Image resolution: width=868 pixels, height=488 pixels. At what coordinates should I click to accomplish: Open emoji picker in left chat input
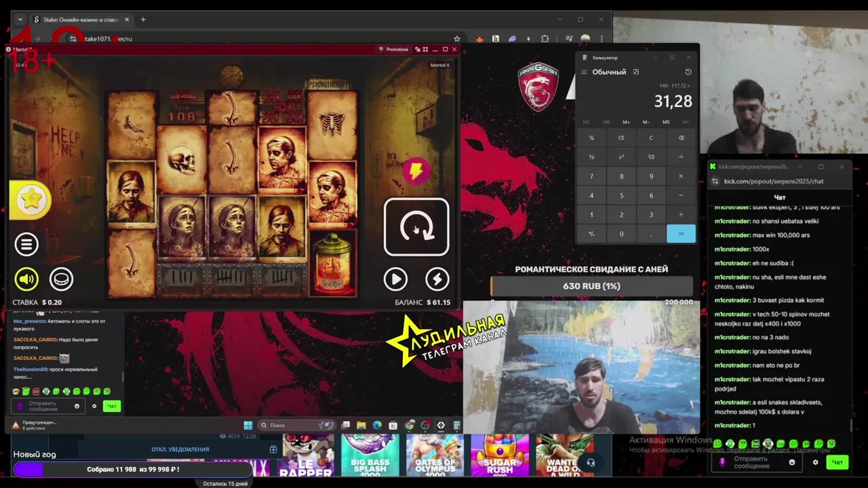point(77,406)
